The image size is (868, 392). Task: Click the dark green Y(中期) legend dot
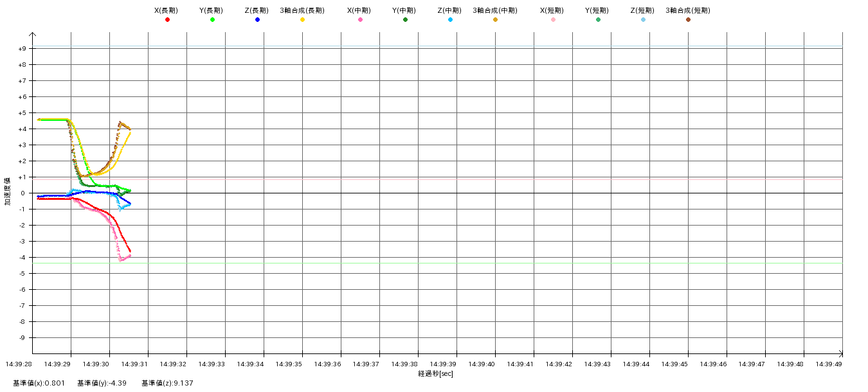coord(405,20)
